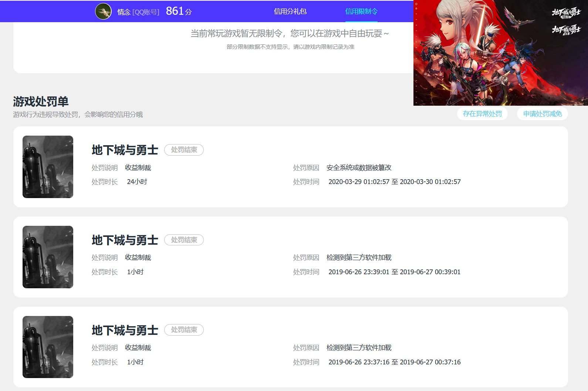Screen dimensions: 588x391
Task: Click the username 情念 in the header
Action: pos(124,12)
